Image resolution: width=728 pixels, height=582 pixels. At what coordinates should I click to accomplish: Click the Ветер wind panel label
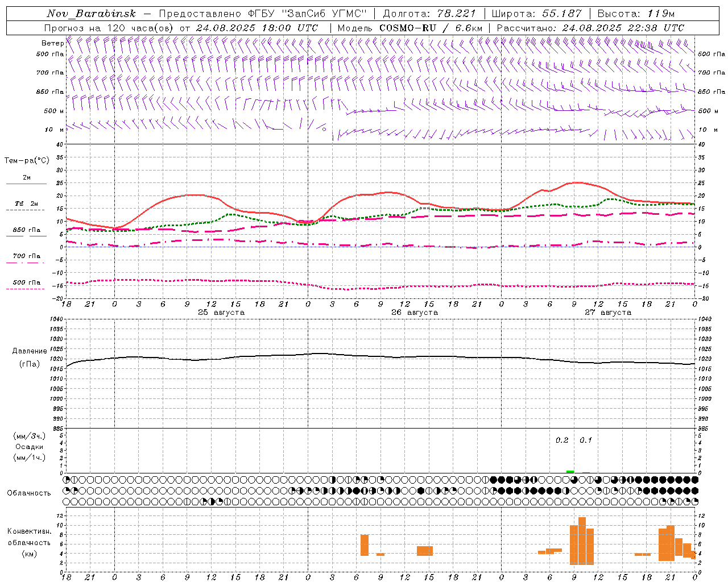(x=52, y=43)
